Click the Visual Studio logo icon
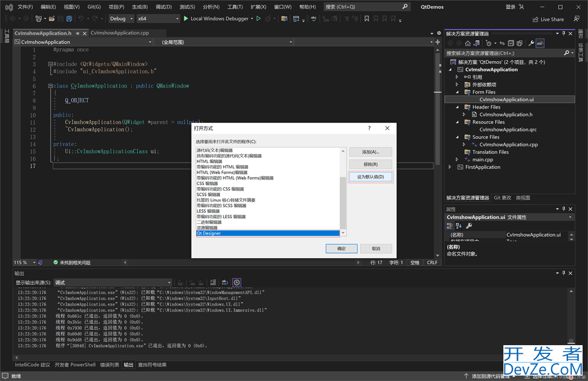 click(9, 7)
